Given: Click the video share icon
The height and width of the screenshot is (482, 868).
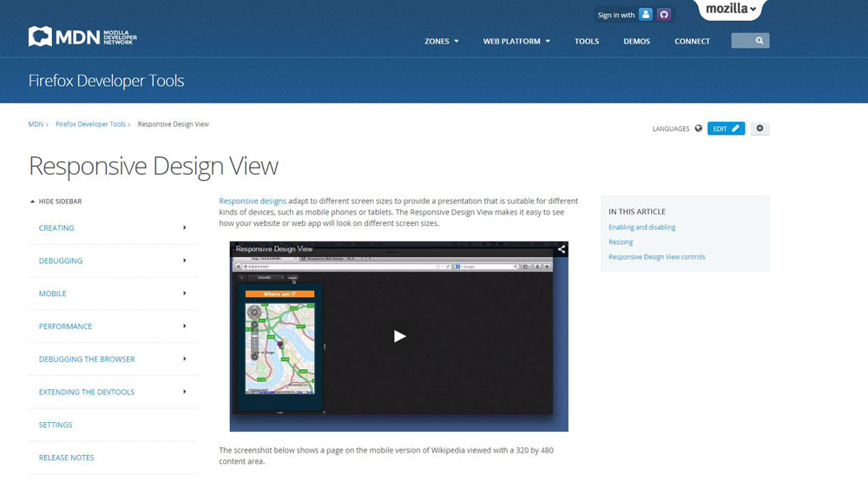Looking at the screenshot, I should tap(562, 249).
